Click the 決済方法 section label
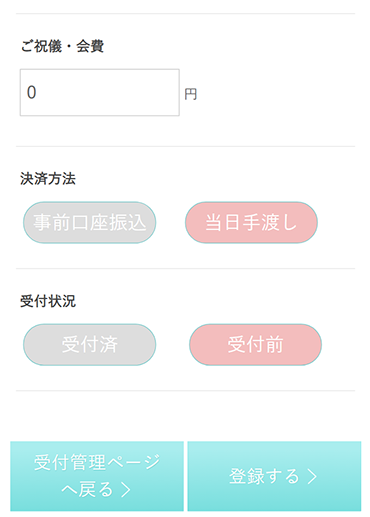This screenshot has height=517, width=370. 48,179
